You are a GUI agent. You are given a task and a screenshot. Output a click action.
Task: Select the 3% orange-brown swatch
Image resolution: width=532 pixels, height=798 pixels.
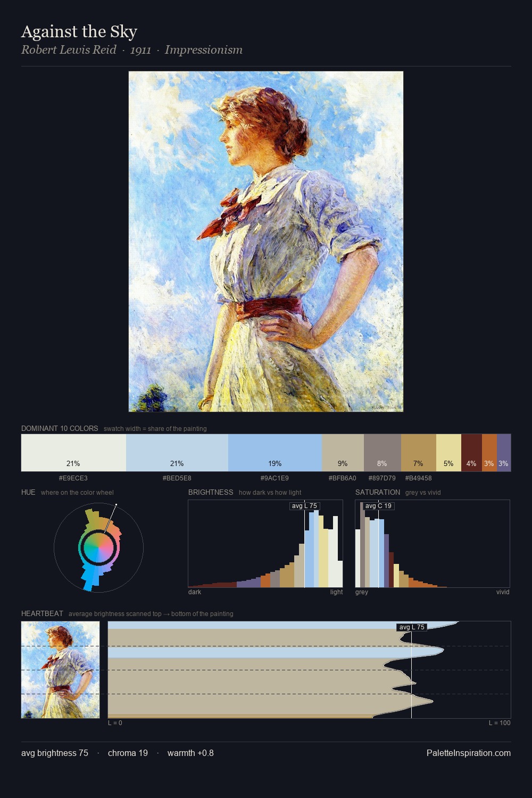[x=489, y=453]
